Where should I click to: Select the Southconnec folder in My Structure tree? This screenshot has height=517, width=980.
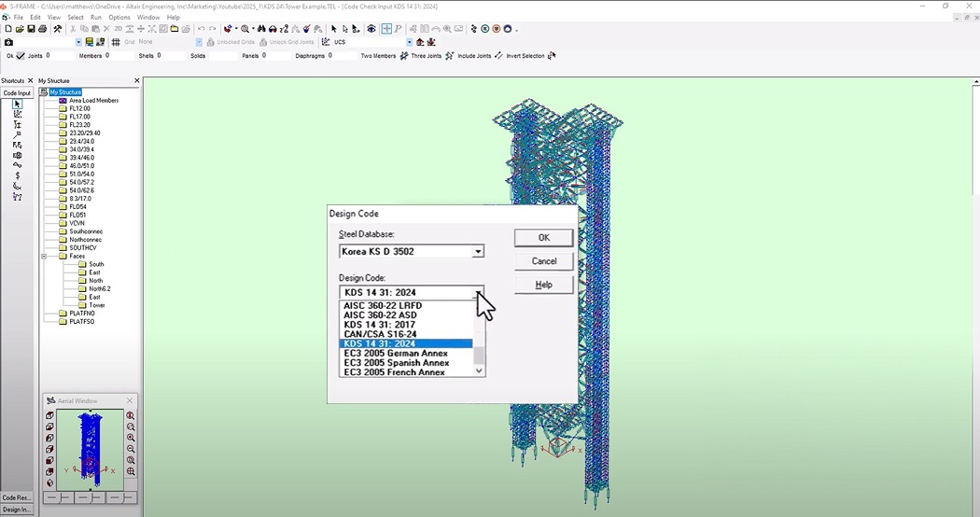(88, 231)
